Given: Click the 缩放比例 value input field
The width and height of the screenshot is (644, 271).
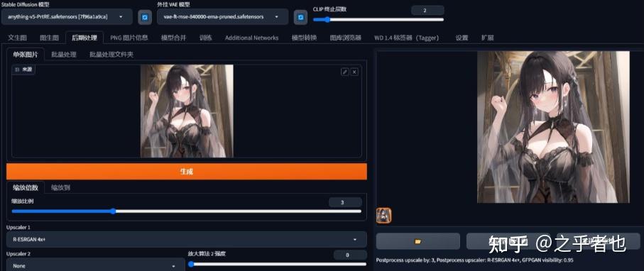Looking at the screenshot, I should tap(345, 202).
